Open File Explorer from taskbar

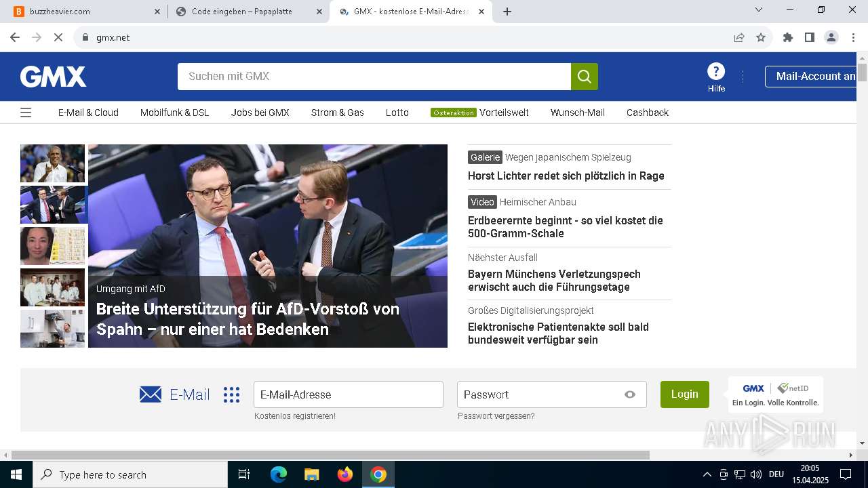pyautogui.click(x=312, y=474)
